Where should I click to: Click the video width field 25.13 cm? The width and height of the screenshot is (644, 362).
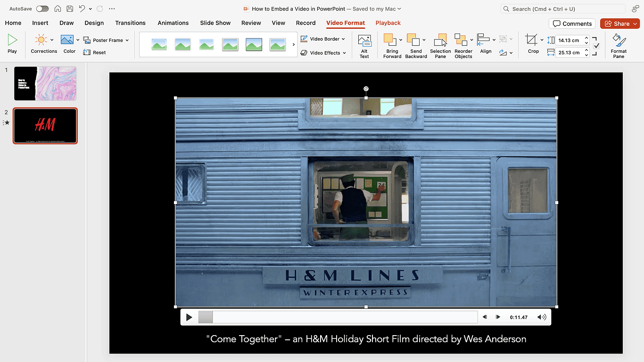[x=569, y=52]
